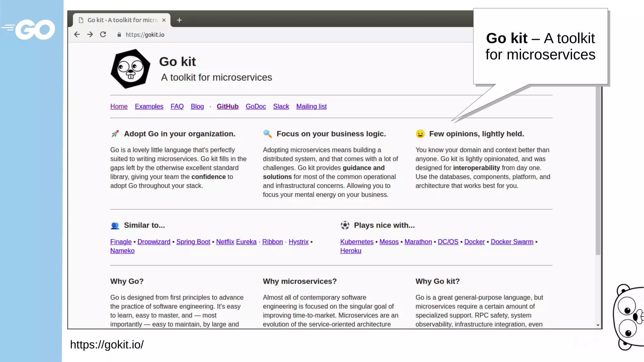Open the Docker Swarm link
644x362 pixels.
[x=512, y=242]
